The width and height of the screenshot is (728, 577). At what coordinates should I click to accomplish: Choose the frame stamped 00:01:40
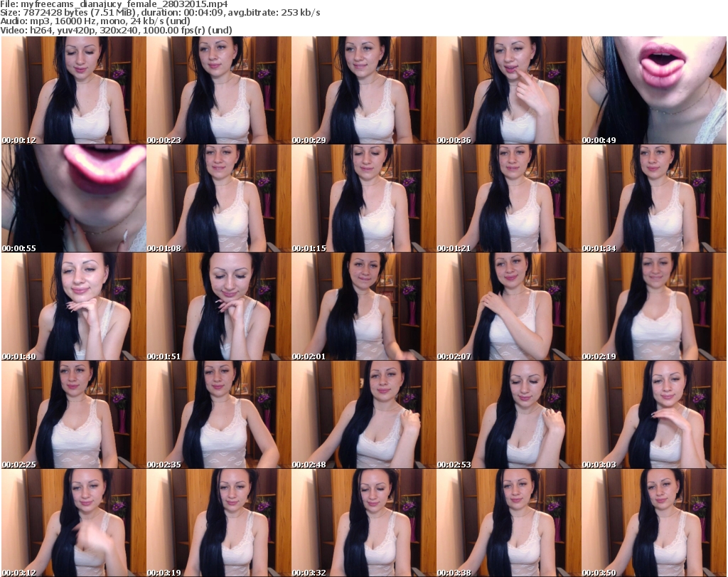[74, 307]
